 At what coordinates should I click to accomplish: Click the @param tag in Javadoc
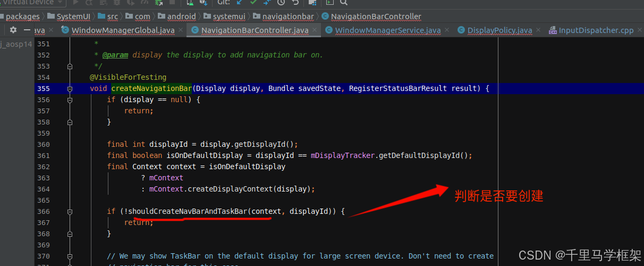[x=115, y=55]
